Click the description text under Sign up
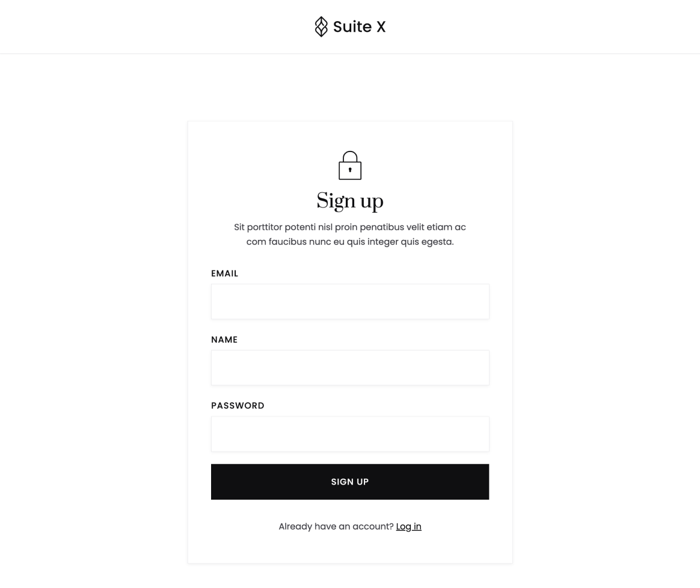This screenshot has height=588, width=700. (349, 234)
